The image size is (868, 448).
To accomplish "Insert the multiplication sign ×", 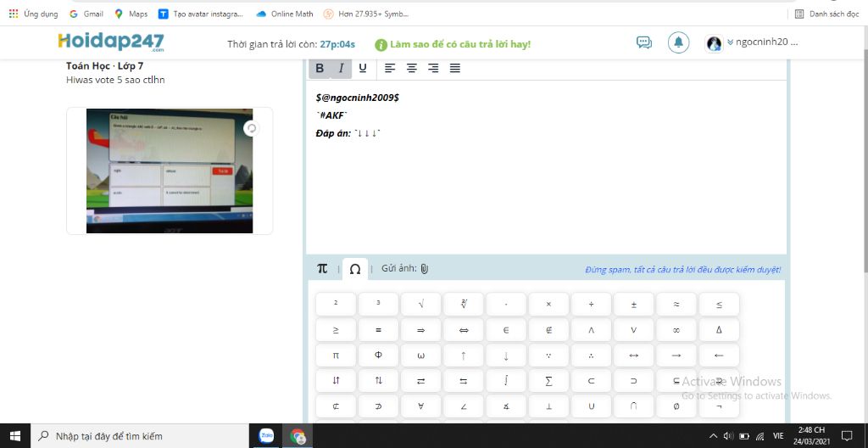I will 549,305.
